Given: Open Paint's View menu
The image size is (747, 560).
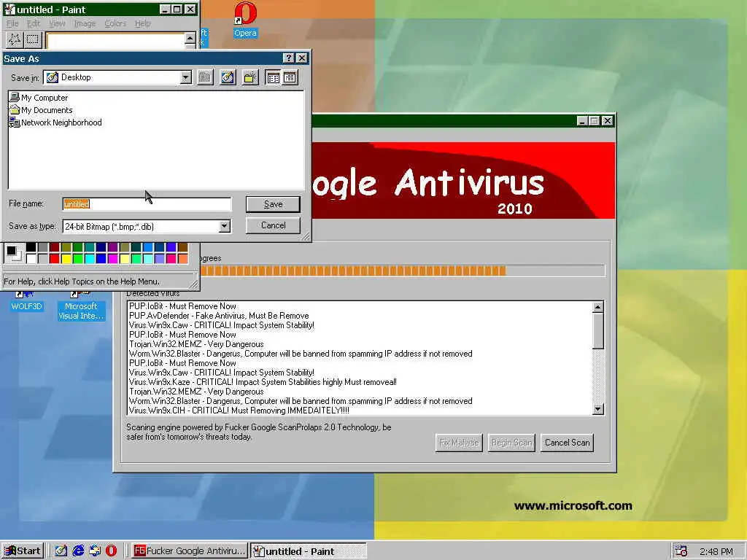Looking at the screenshot, I should tap(57, 23).
